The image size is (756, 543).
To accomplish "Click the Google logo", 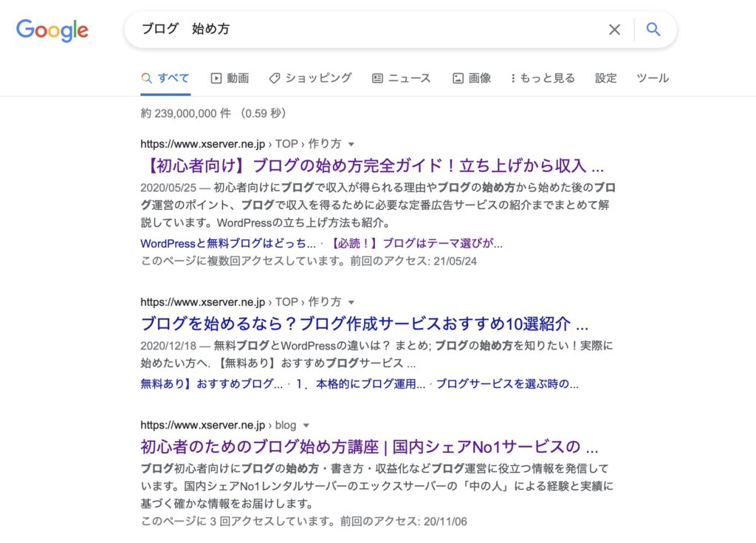I will coord(52,30).
